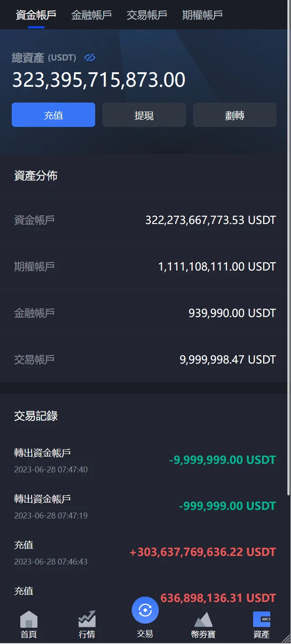
Task: Toggle total assets visibility eye icon
Action: [x=90, y=57]
